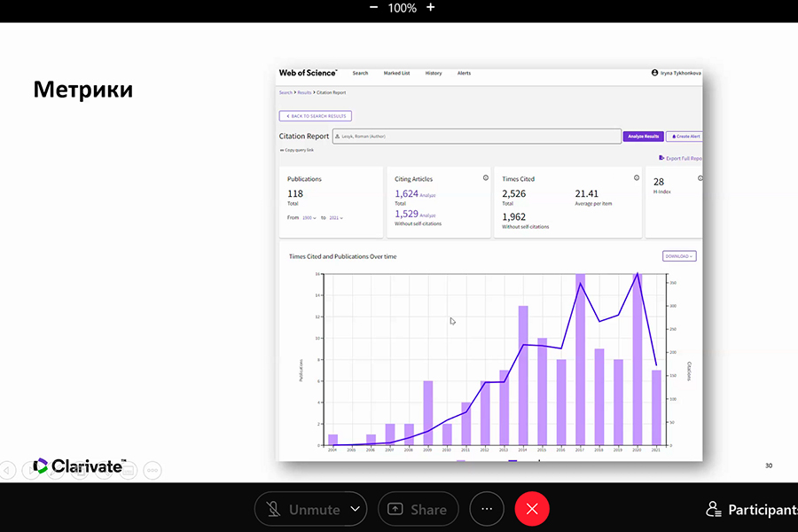Open the to year 2021 dropdown
798x532 pixels.
pyautogui.click(x=335, y=217)
